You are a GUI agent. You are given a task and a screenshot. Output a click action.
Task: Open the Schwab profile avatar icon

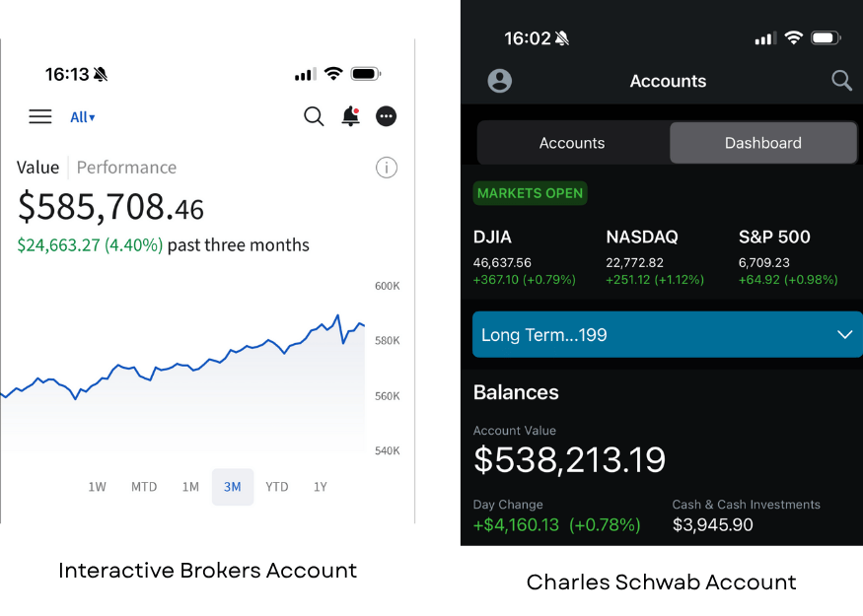coord(500,81)
